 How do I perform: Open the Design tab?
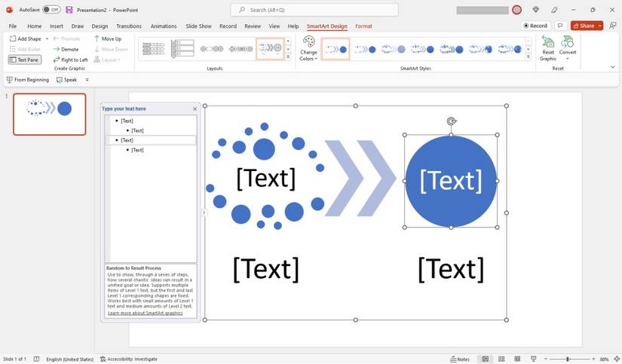click(x=100, y=26)
